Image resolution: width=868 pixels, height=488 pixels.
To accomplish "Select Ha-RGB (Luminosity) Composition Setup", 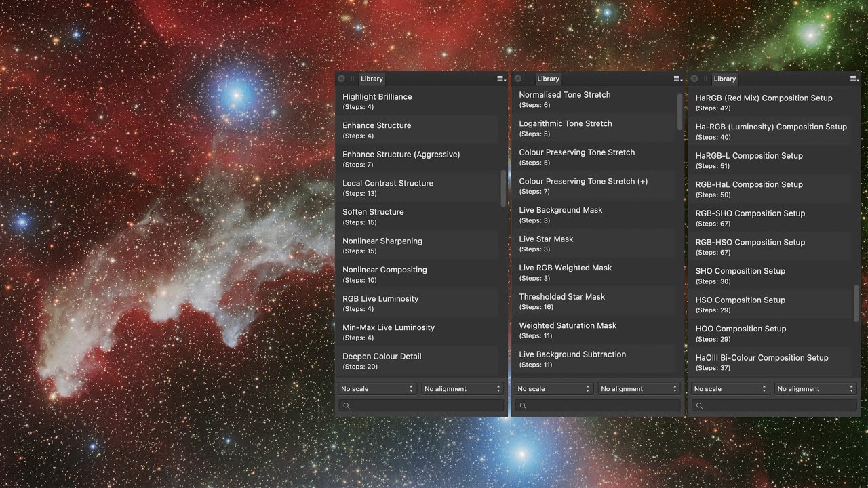I will coord(770,131).
